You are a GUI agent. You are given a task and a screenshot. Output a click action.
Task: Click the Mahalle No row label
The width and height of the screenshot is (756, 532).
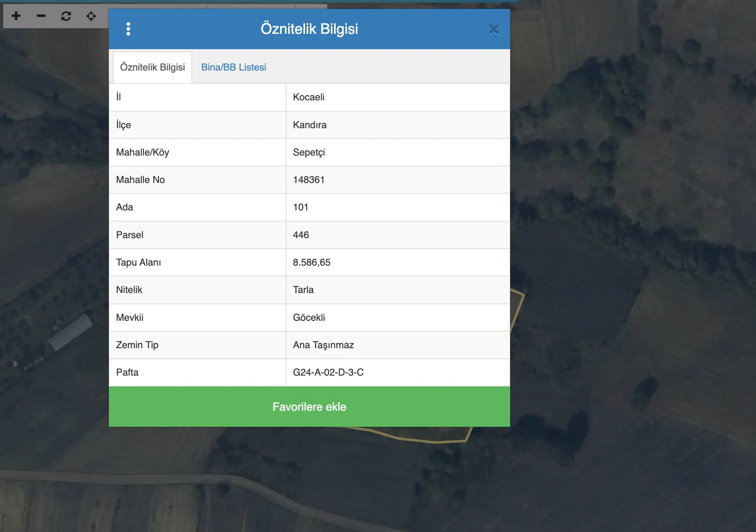click(140, 180)
